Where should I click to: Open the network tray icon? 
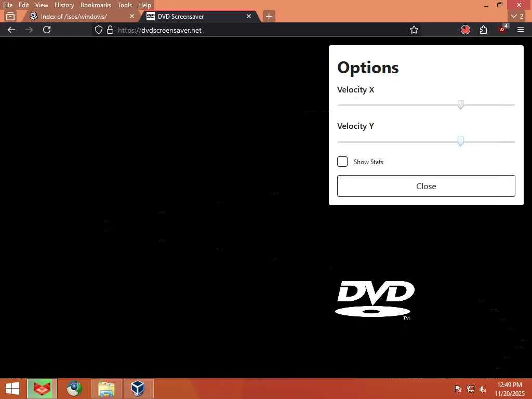point(471,389)
